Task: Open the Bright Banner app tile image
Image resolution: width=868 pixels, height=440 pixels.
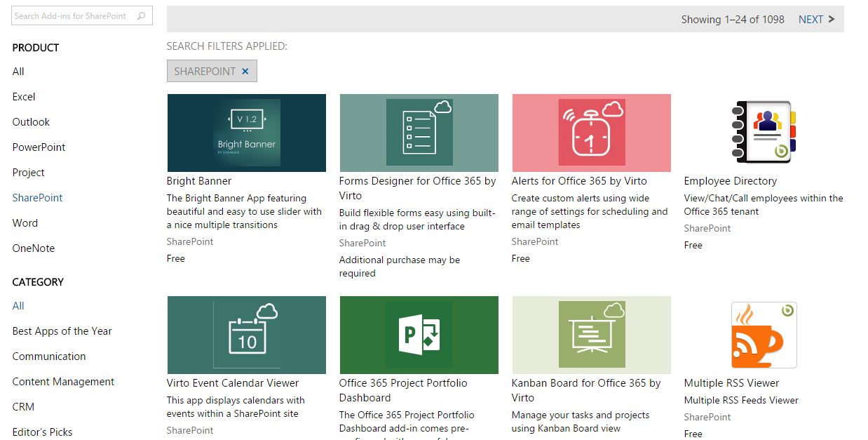Action: [246, 133]
